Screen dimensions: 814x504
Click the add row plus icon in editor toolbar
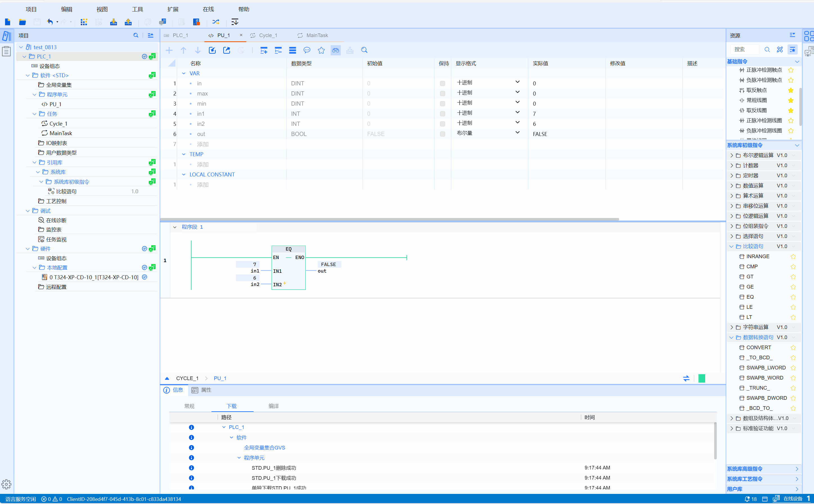tap(169, 50)
